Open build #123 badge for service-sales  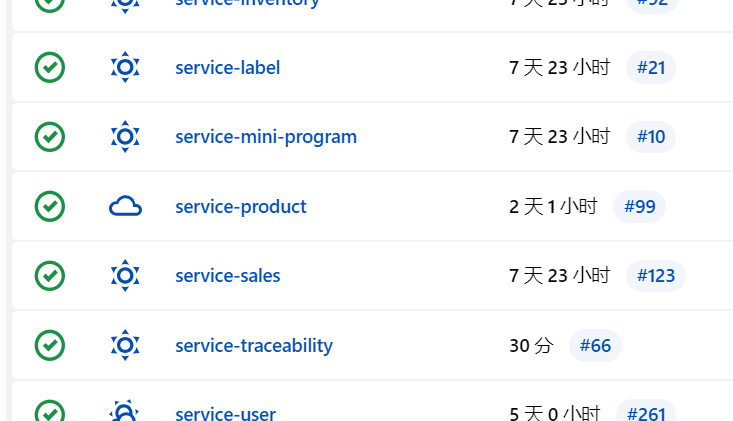[655, 276]
